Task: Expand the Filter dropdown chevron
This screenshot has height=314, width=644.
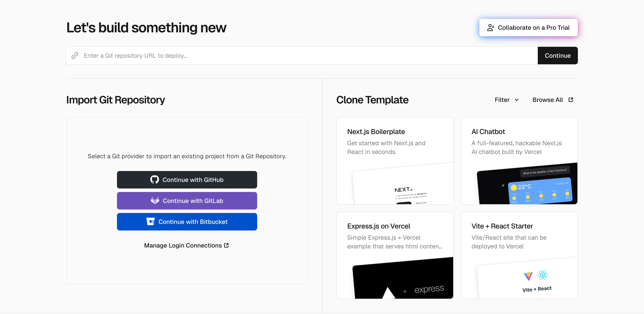Action: 517,100
